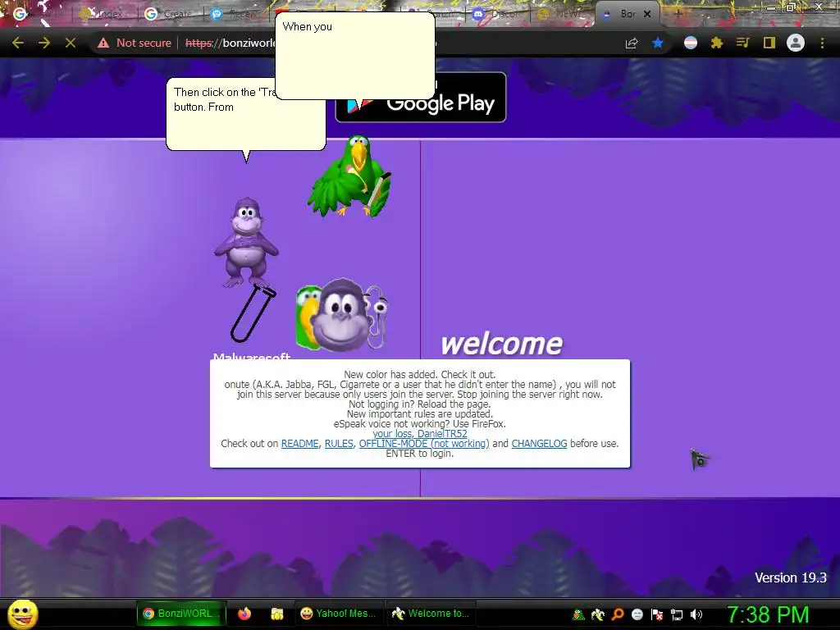The height and width of the screenshot is (630, 840).
Task: Open the 'Welcome to...' taskbar window
Action: 430,614
